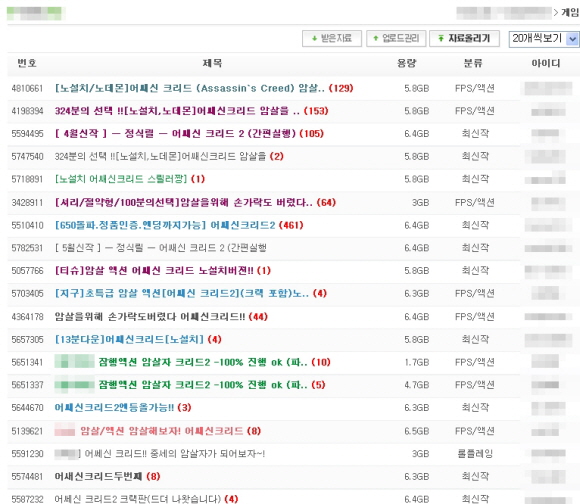Click the upload arrow icon on 자료올리기
Screen dimensions: 580x504
441,38
